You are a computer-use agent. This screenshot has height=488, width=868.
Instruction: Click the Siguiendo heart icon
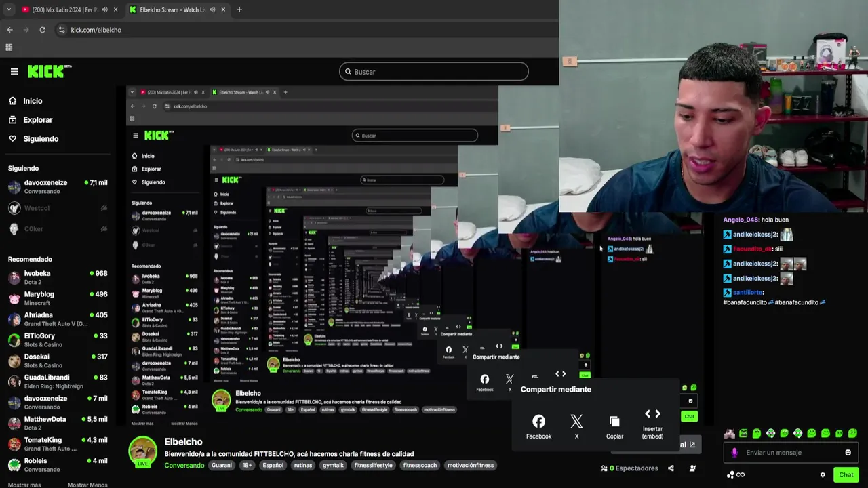pyautogui.click(x=12, y=139)
